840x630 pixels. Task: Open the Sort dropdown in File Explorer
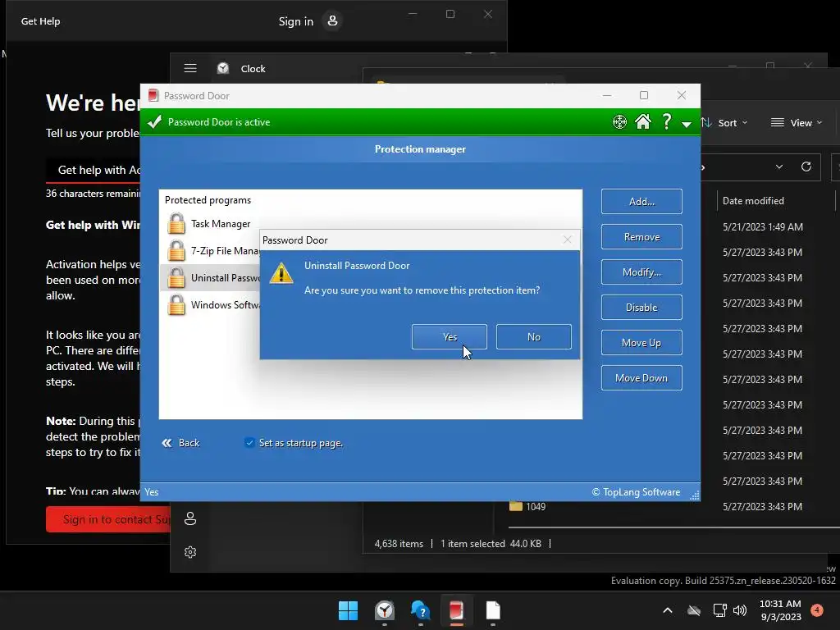point(724,123)
